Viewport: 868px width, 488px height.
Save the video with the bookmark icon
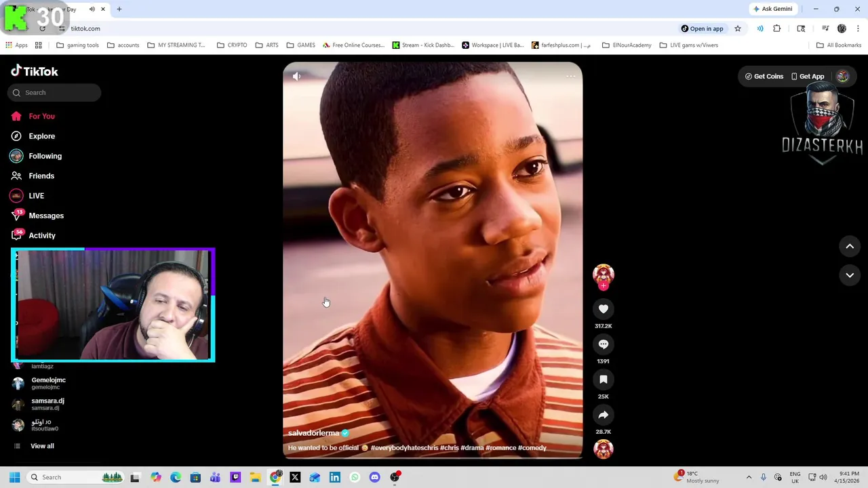603,380
